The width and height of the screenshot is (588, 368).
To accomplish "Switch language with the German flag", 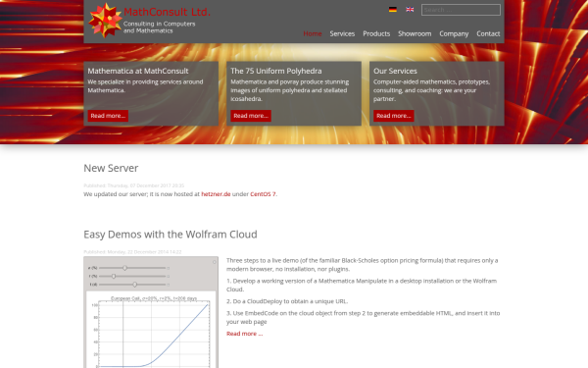I will point(393,10).
